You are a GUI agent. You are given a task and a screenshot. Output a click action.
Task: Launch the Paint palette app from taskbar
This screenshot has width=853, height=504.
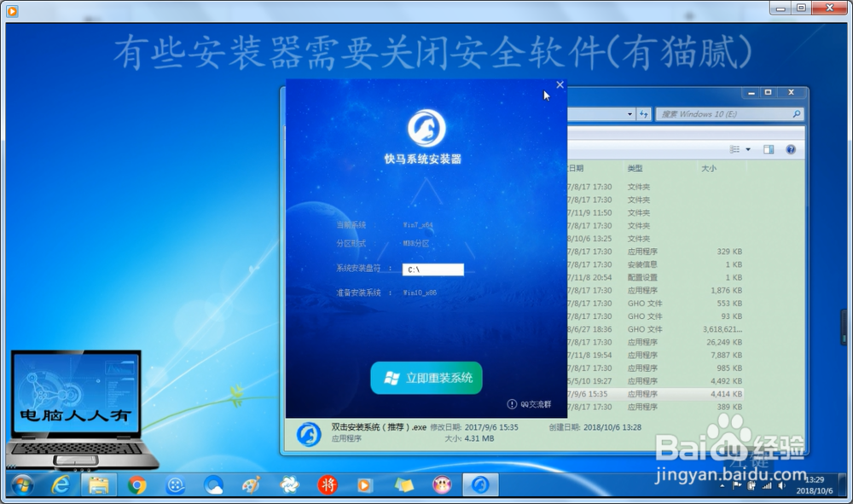[252, 485]
